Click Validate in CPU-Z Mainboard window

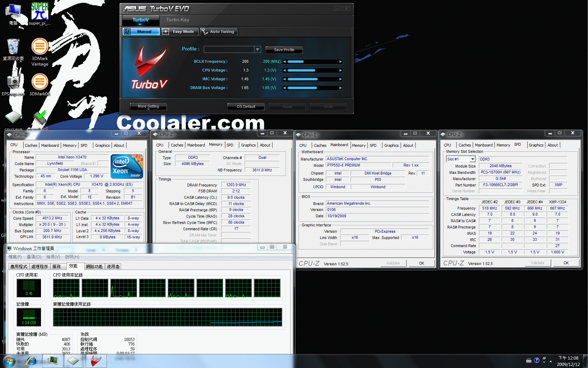pos(393,263)
